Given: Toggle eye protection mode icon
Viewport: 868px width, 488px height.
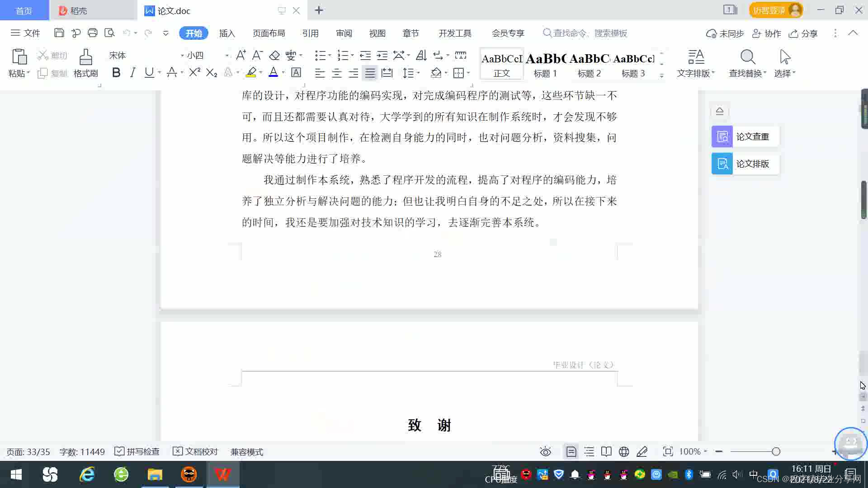Looking at the screenshot, I should point(546,452).
